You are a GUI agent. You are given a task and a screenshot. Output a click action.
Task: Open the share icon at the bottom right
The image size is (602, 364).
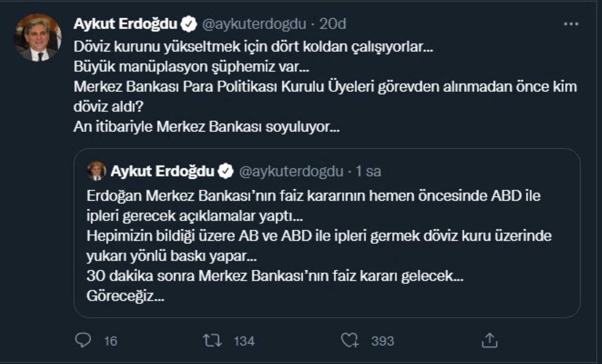tap(490, 340)
